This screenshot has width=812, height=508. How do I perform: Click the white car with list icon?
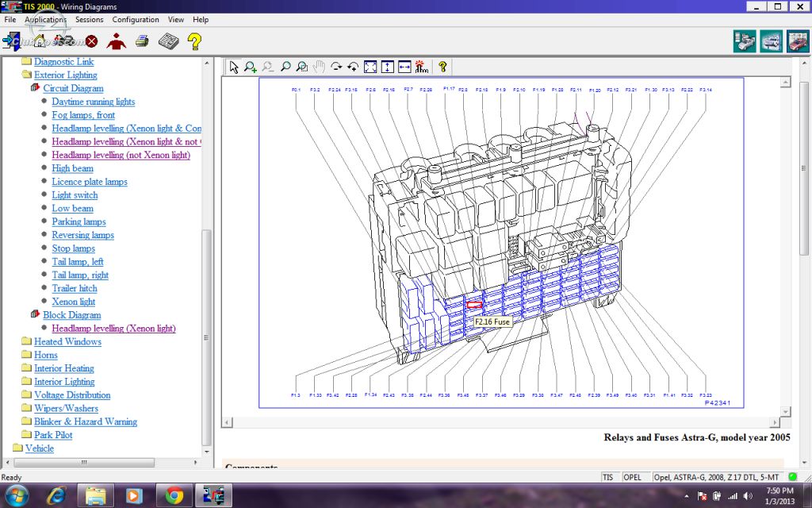(744, 41)
